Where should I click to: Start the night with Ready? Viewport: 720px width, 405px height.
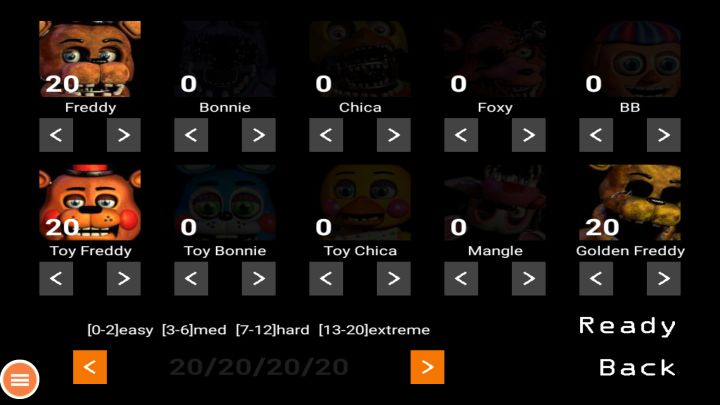click(627, 326)
